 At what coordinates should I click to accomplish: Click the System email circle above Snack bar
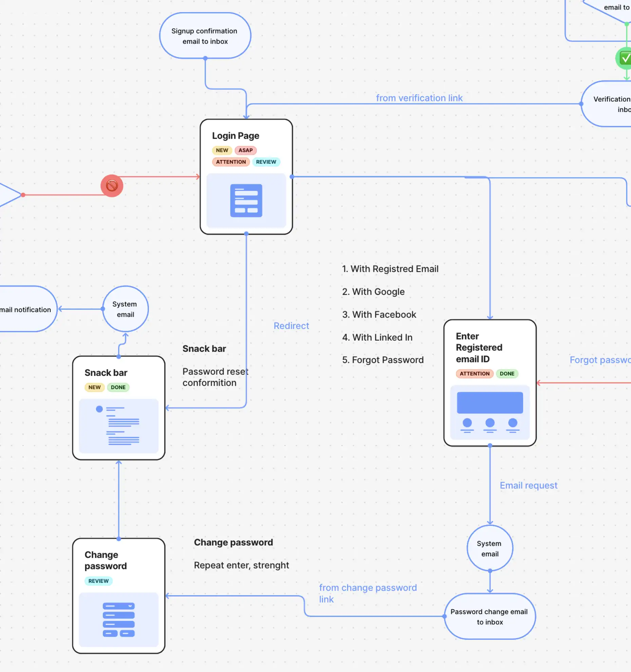(x=125, y=309)
